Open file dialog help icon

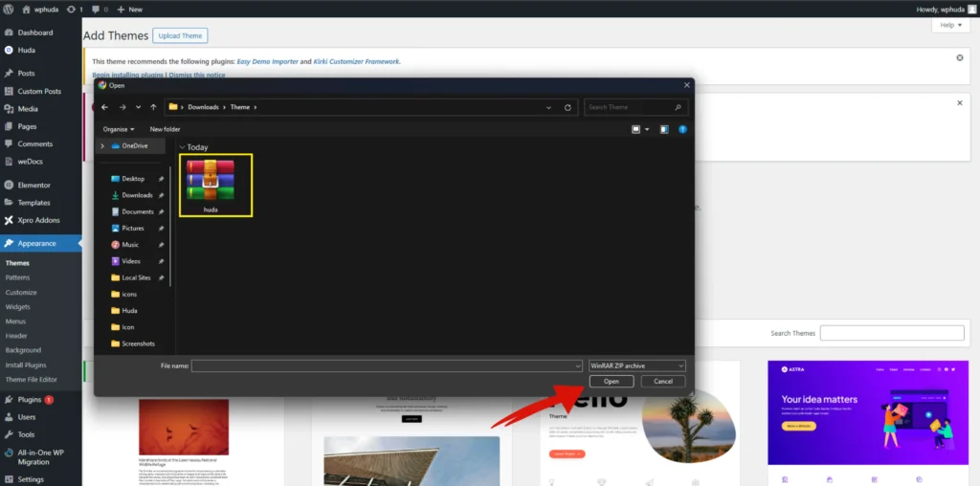coord(682,129)
